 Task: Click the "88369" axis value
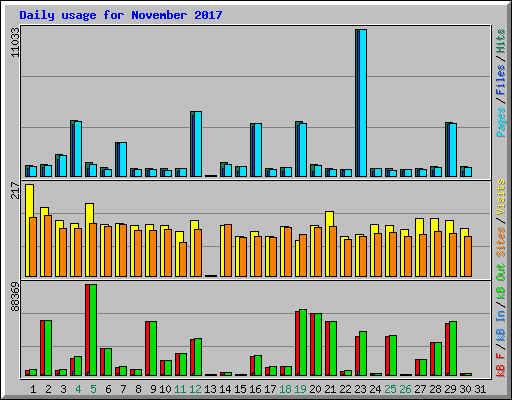tap(15, 296)
